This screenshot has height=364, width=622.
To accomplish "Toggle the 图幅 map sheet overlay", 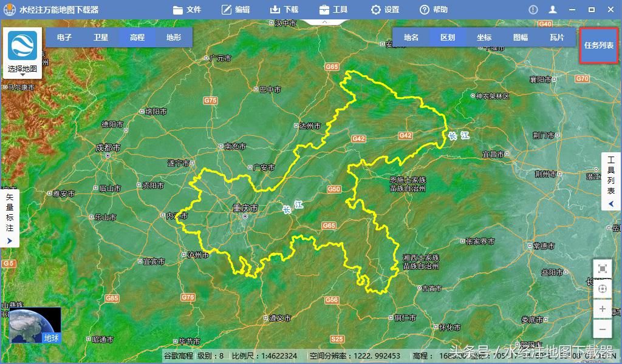I will (x=521, y=37).
